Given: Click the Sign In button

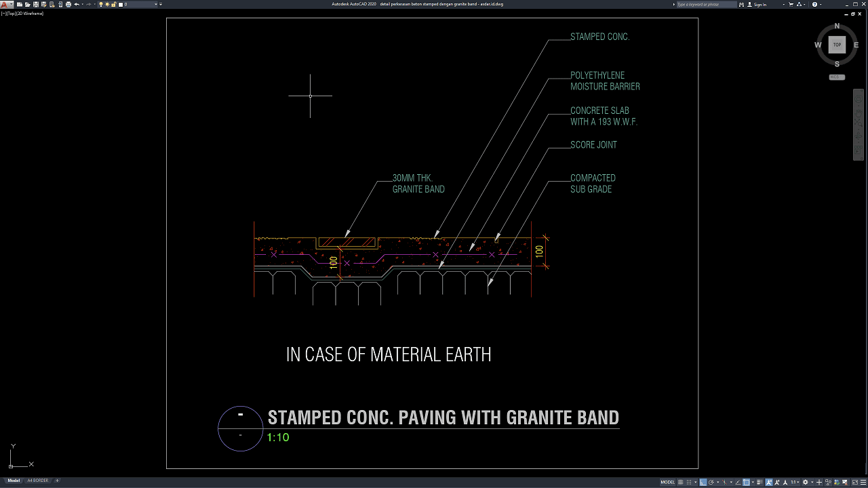Looking at the screenshot, I should pos(759,5).
